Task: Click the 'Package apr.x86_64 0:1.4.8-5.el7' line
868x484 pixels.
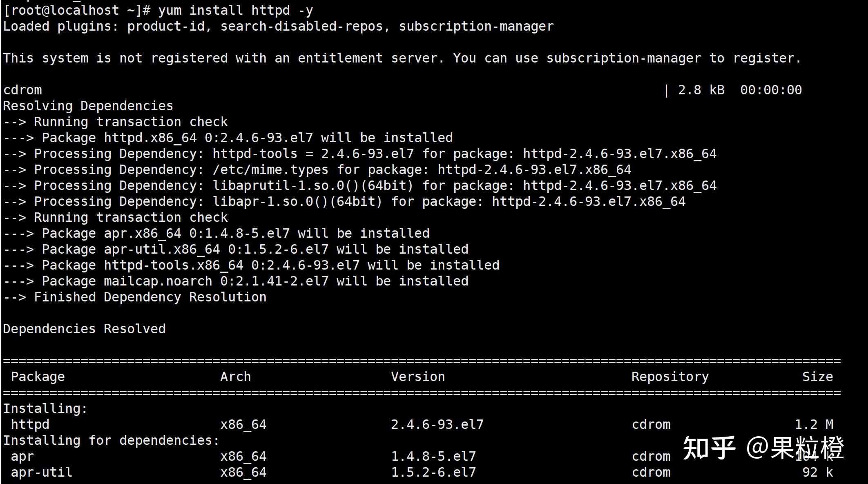Action: (216, 234)
